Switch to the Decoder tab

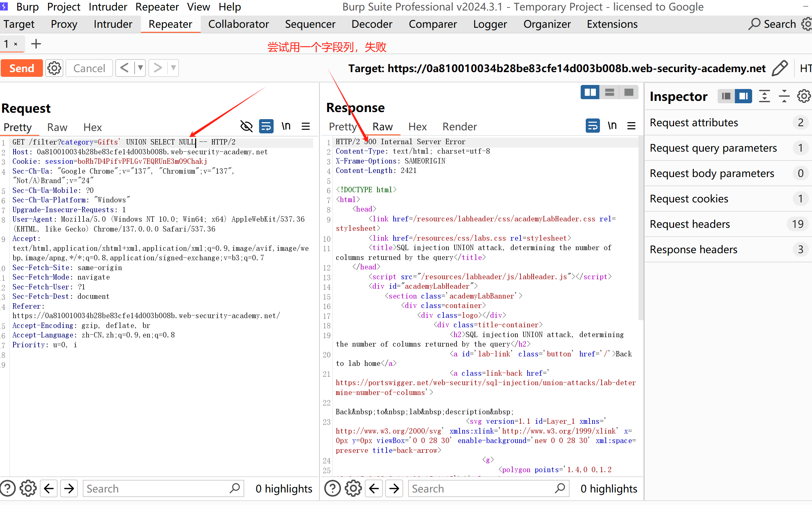tap(372, 24)
